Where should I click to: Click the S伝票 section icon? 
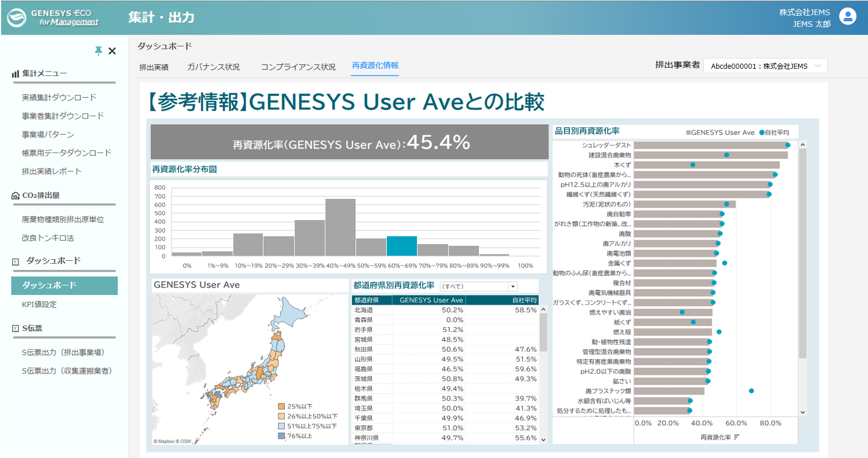point(16,328)
